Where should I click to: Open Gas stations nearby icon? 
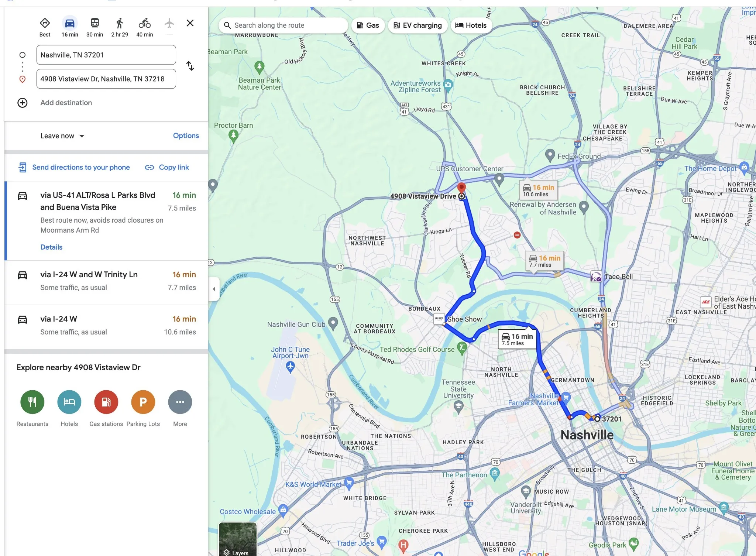pos(106,402)
